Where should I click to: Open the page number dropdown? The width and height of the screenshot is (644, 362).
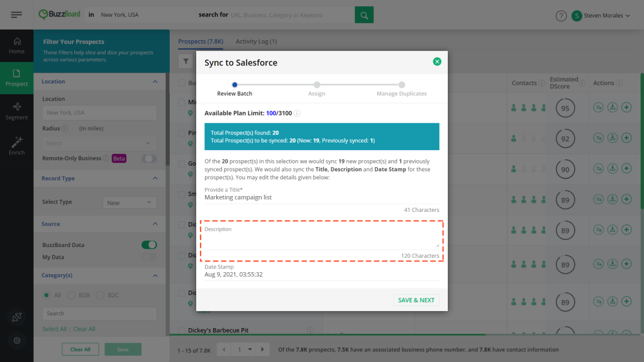point(244,349)
